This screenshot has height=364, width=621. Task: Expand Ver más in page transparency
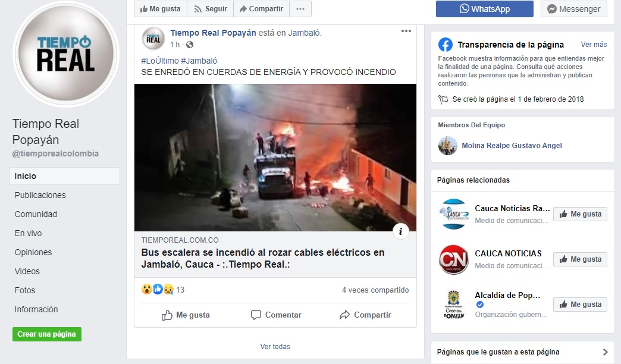tap(594, 45)
